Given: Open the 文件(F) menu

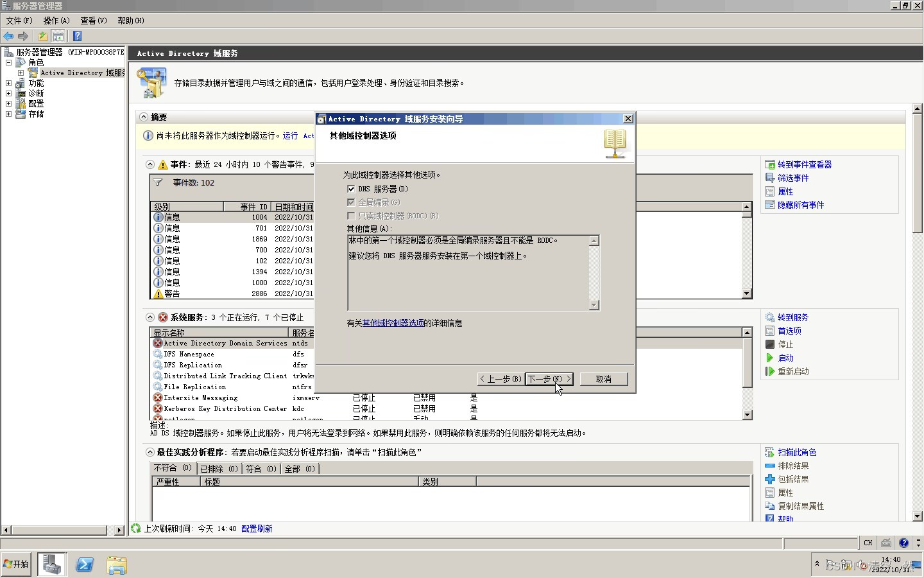Looking at the screenshot, I should [19, 21].
